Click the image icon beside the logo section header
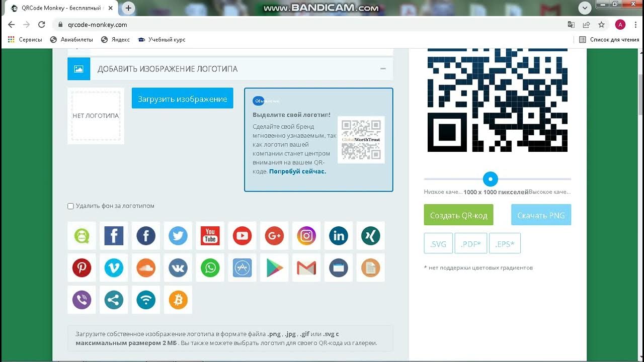This screenshot has width=644, height=362. click(x=78, y=69)
